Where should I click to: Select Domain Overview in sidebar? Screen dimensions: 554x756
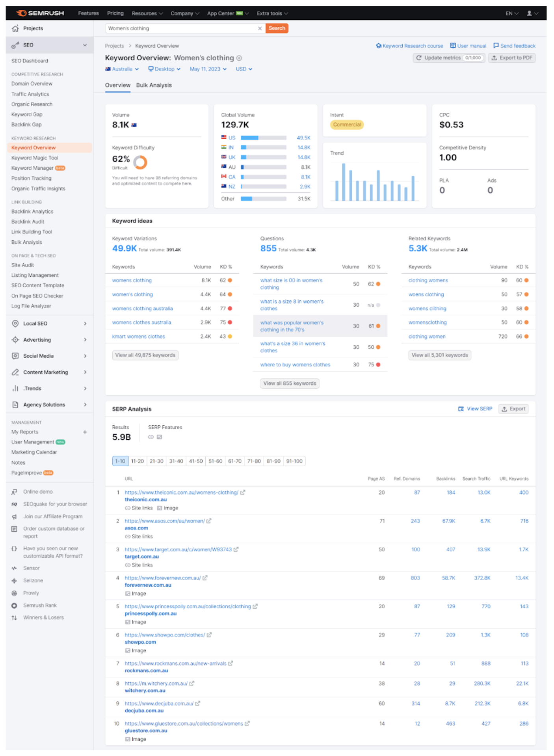coord(32,84)
